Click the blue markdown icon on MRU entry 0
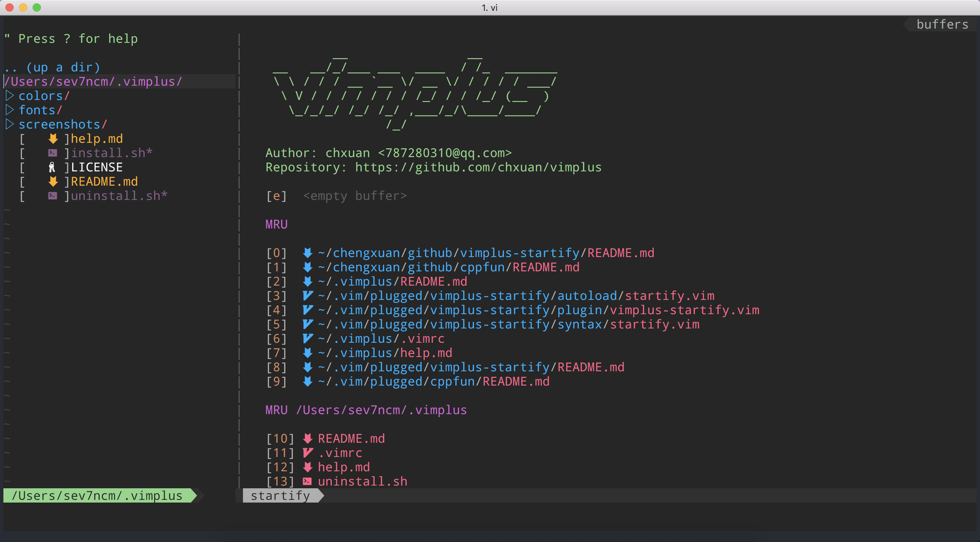Image resolution: width=980 pixels, height=542 pixels. tap(307, 253)
